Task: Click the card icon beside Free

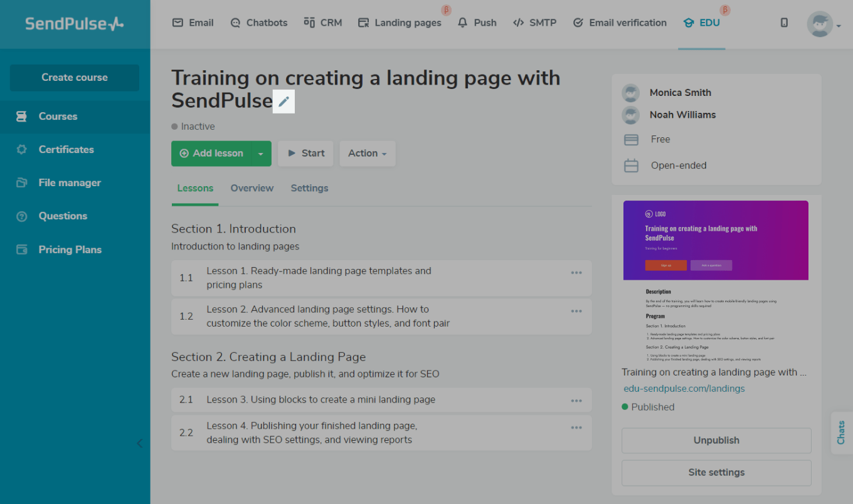Action: (631, 140)
